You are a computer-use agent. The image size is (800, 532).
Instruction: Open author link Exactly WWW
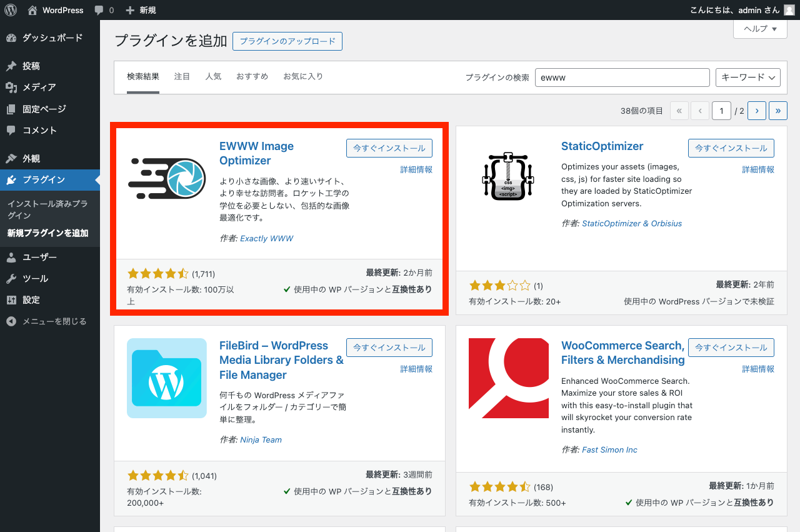coord(266,238)
